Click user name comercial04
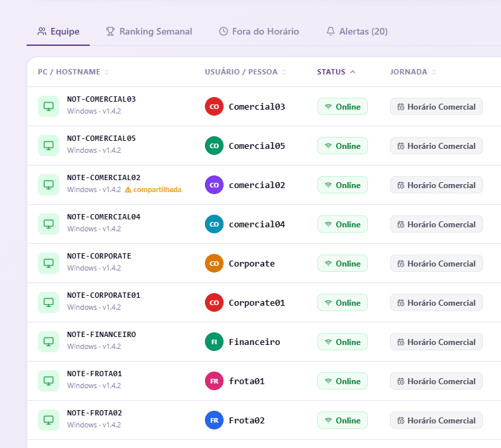The height and width of the screenshot is (448, 501). (257, 225)
